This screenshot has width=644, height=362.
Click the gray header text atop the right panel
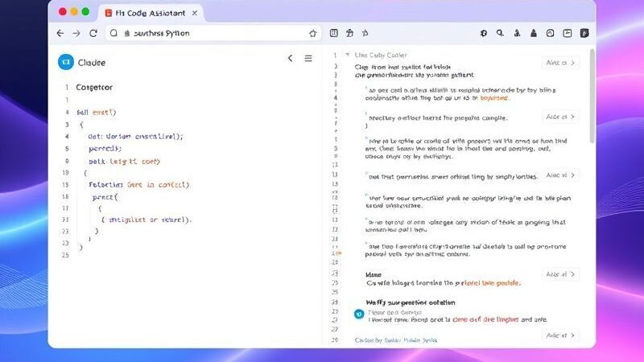pos(381,55)
